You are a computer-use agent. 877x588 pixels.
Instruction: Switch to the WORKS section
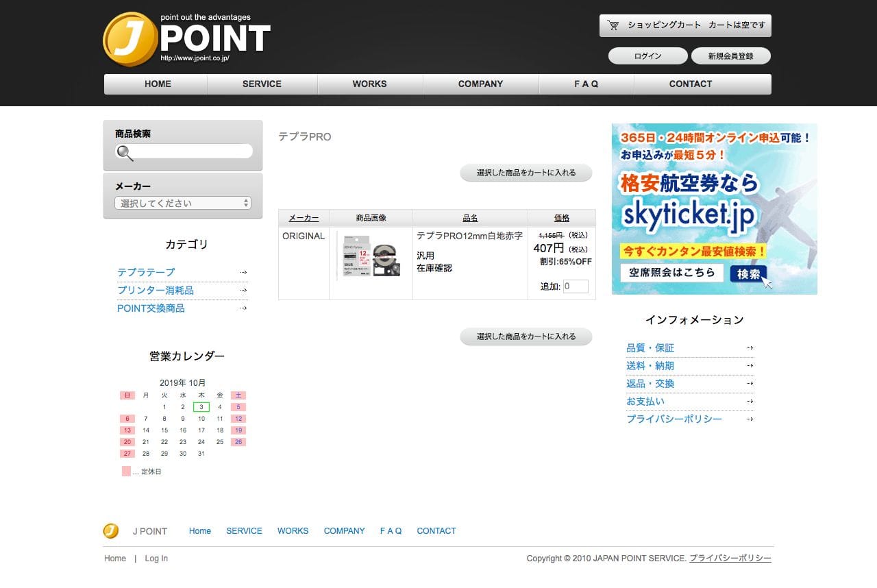369,84
